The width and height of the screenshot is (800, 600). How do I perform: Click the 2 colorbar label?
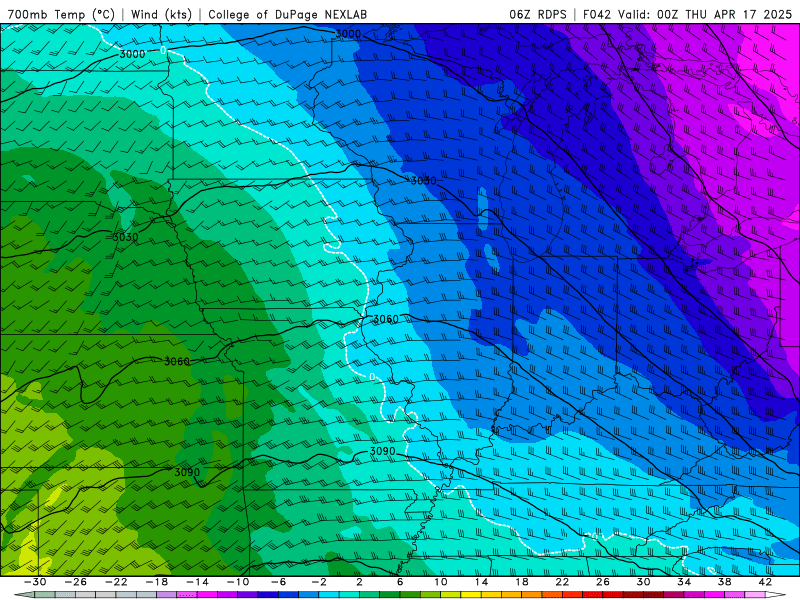coord(359,582)
